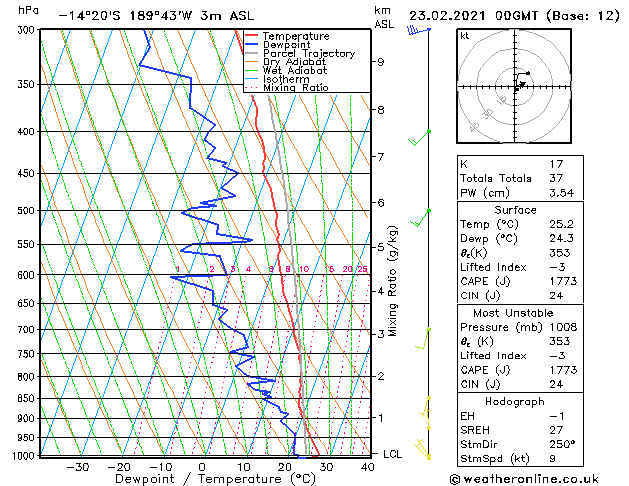Click the weatheronline.co.uk copyright text
629x486 pixels.
tap(524, 479)
